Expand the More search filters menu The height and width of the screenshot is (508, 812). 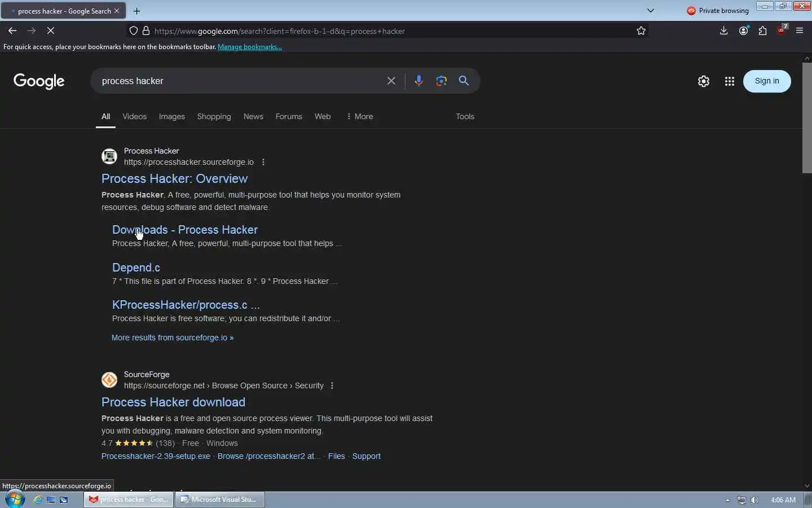[x=360, y=116]
